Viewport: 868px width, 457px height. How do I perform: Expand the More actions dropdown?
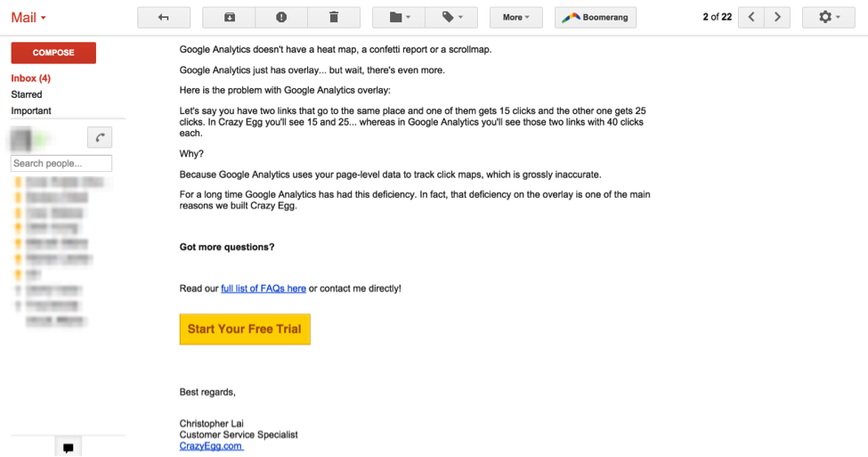tap(516, 17)
